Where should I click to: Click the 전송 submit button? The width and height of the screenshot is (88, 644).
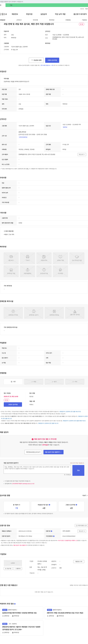(78, 470)
